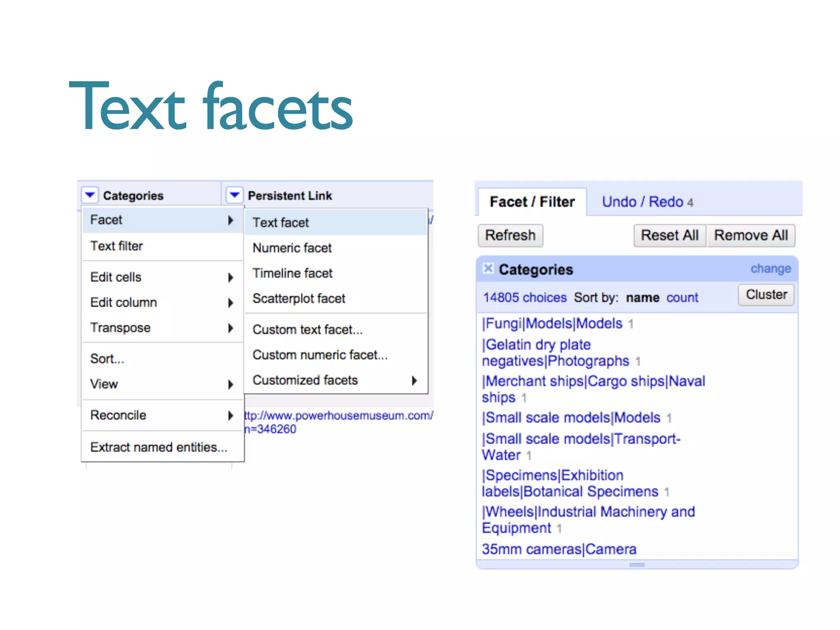The height and width of the screenshot is (630, 840).
Task: Close the Categories facet with the X icon
Action: point(488,268)
